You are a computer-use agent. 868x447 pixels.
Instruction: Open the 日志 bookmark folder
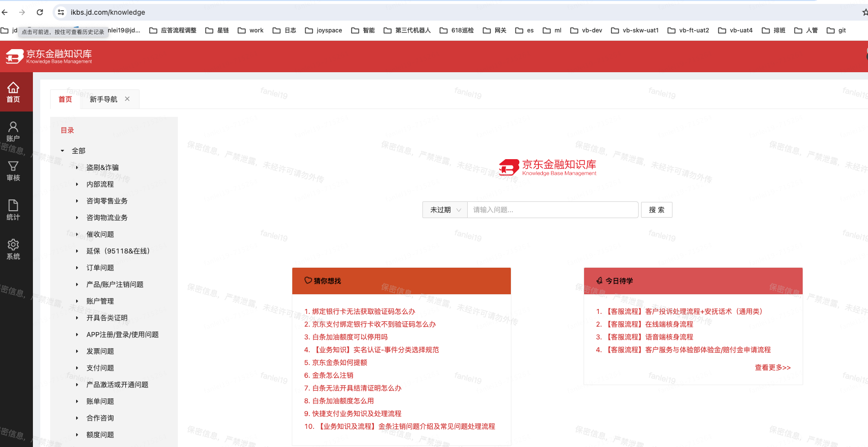click(x=284, y=30)
